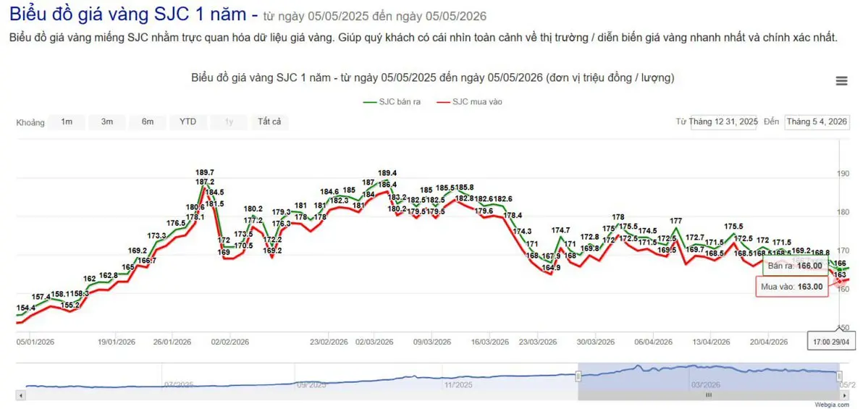This screenshot has height=409, width=868.
Task: Select the Tất cả range button
Action: pos(269,122)
